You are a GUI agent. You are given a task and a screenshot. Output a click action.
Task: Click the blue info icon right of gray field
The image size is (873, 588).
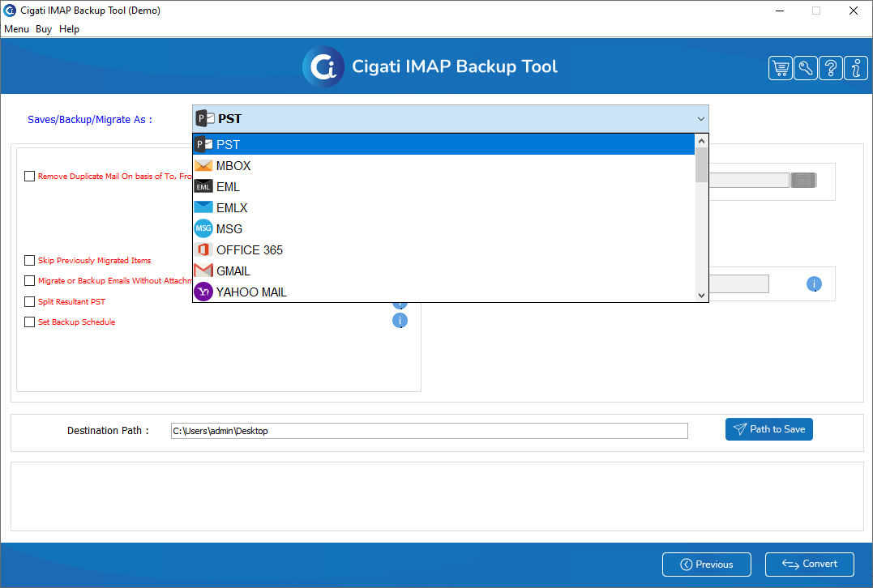tap(814, 284)
